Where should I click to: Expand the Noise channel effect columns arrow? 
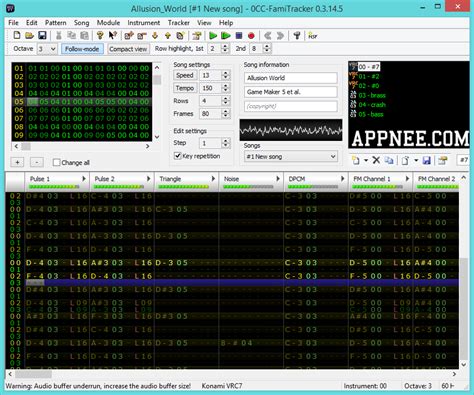tap(278, 179)
